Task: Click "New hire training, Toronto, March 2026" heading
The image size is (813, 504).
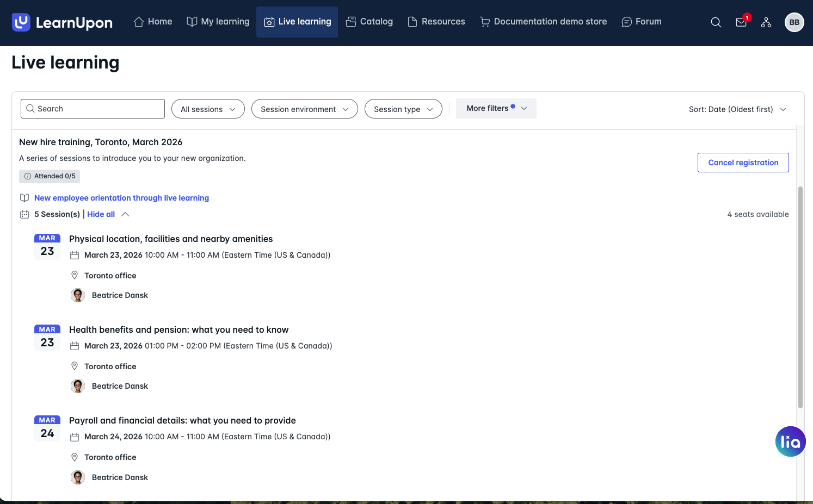Action: click(x=101, y=142)
